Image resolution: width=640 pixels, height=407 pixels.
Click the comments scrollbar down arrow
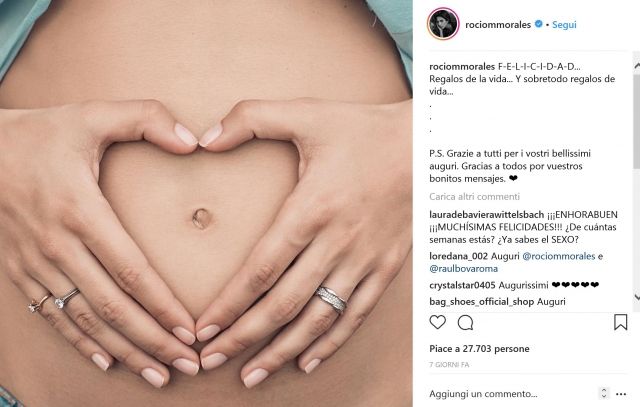[x=636, y=297]
